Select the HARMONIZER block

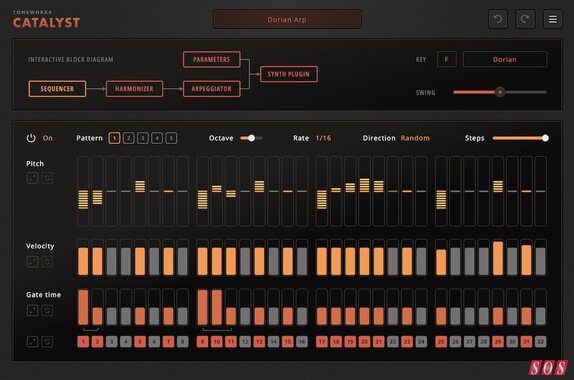[134, 89]
